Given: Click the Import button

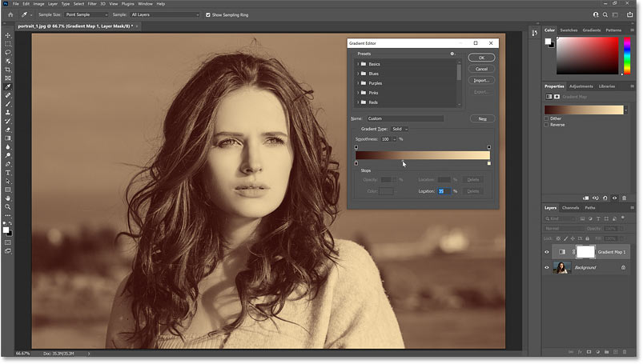Looking at the screenshot, I should click(x=481, y=80).
